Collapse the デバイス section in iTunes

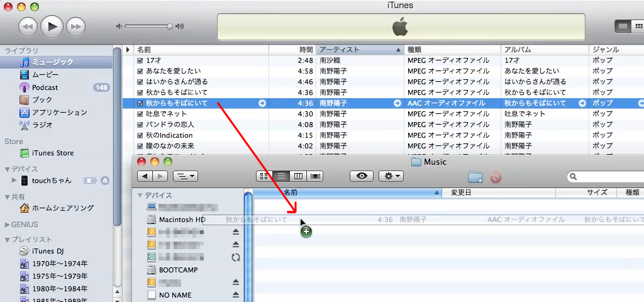tap(7, 169)
